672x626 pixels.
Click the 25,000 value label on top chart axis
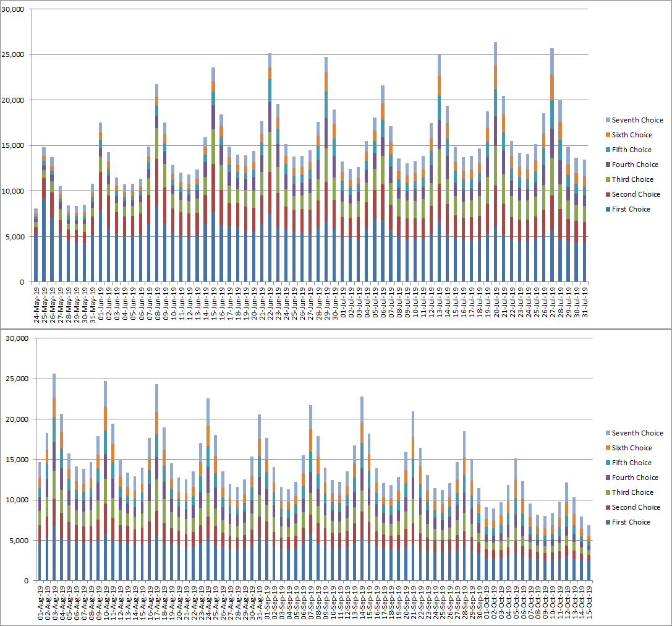pos(12,54)
